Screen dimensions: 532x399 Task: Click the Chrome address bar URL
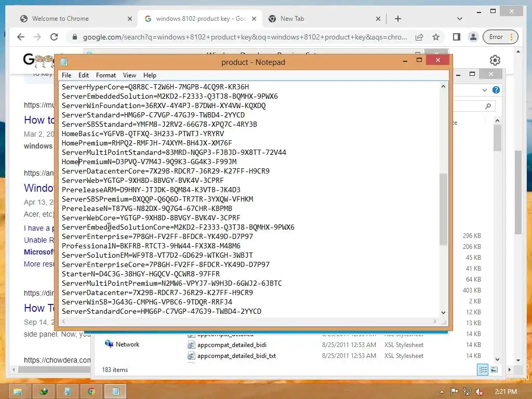coord(245,37)
